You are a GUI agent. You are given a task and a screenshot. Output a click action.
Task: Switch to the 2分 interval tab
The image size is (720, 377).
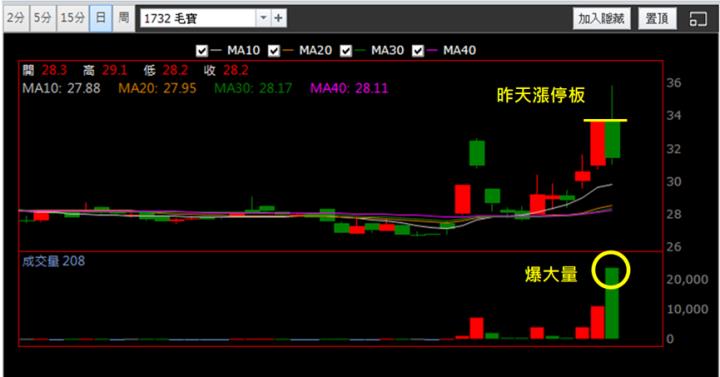pos(16,18)
